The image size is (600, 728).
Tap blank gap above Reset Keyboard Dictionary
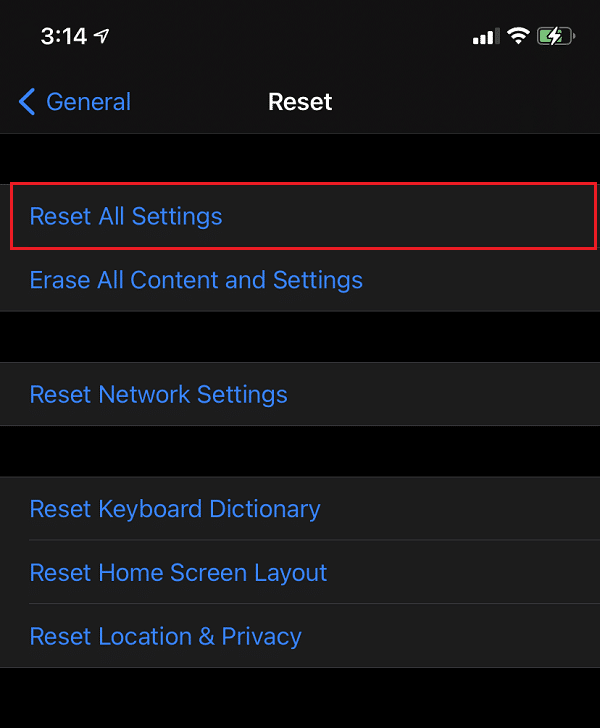tap(300, 451)
